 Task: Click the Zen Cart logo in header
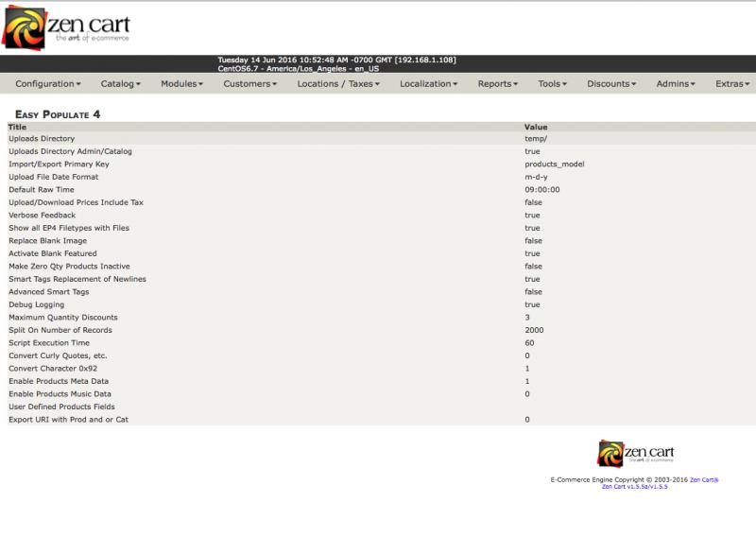66,27
